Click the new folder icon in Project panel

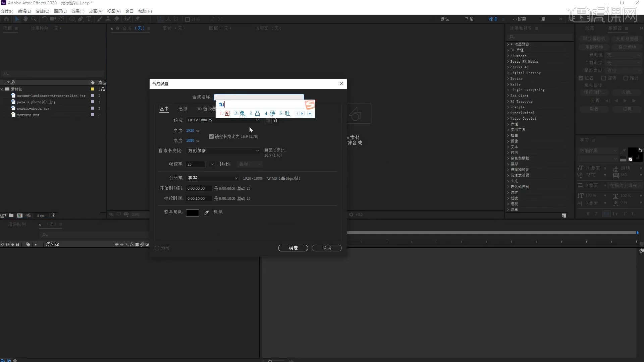(x=11, y=216)
